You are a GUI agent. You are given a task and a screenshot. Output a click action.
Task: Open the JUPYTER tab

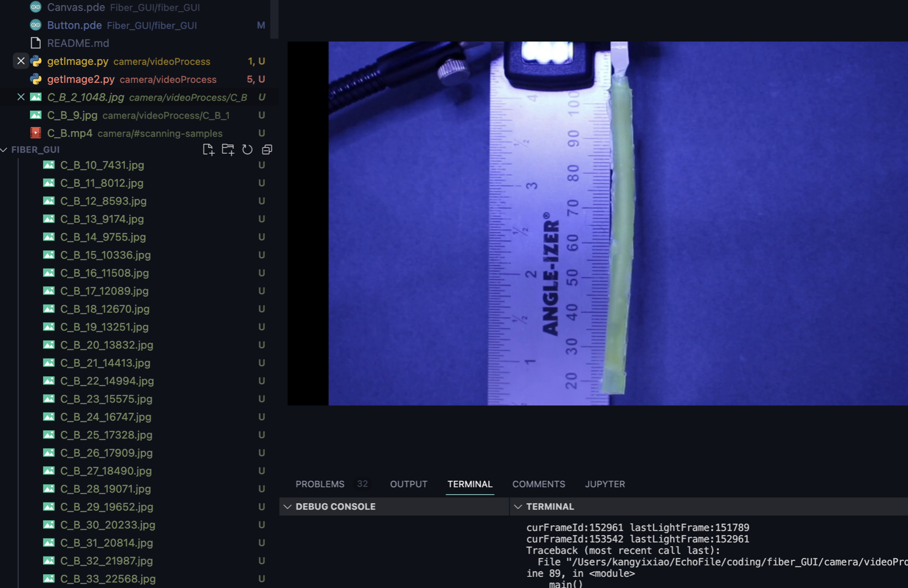[605, 484]
